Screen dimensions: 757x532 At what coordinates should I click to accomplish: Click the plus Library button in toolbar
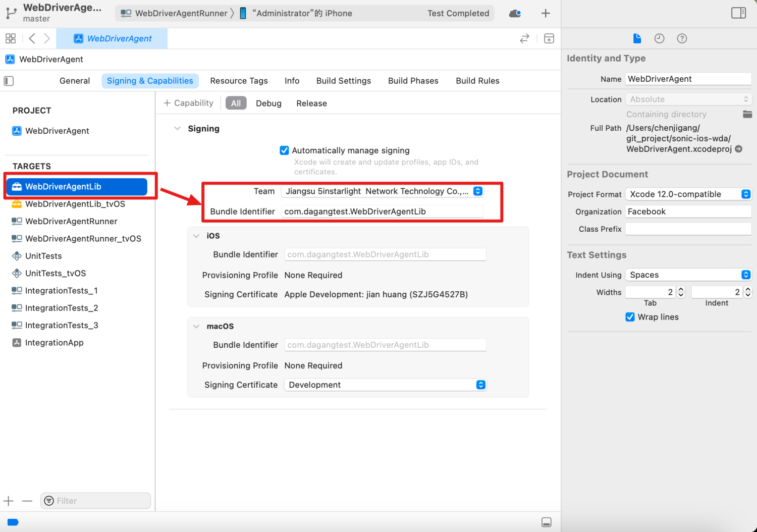[546, 13]
